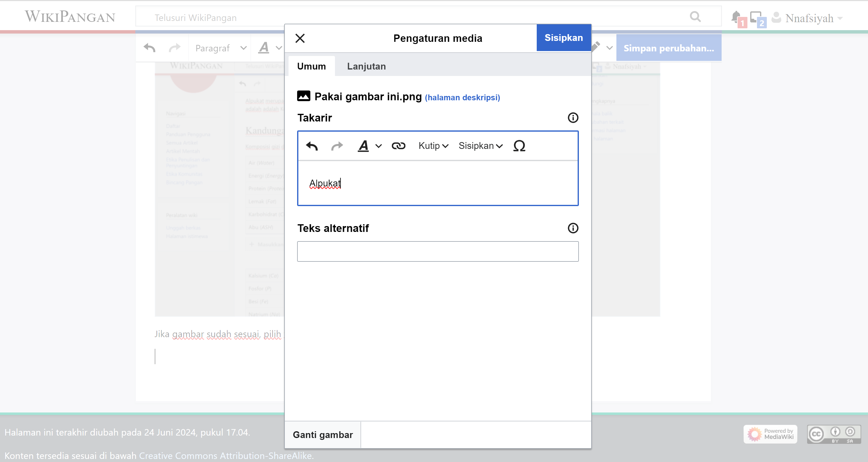Open the special character Omega tool
The width and height of the screenshot is (868, 462).
tap(519, 146)
